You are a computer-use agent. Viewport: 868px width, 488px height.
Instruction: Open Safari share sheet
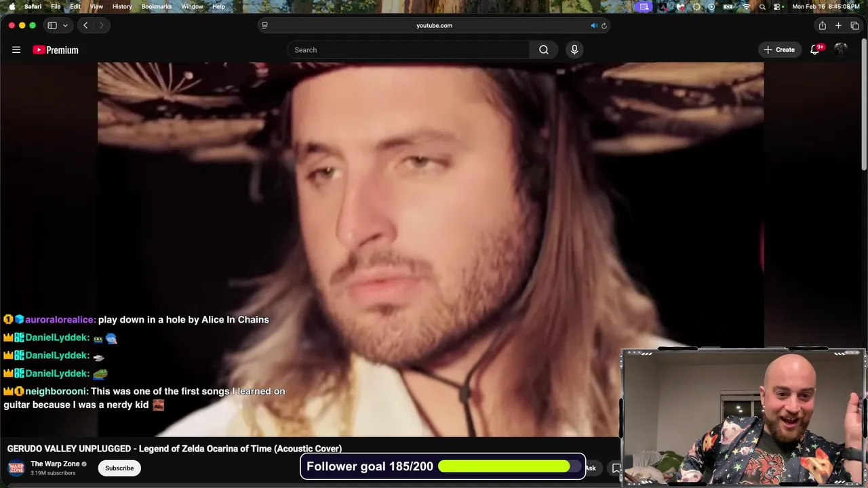point(822,25)
